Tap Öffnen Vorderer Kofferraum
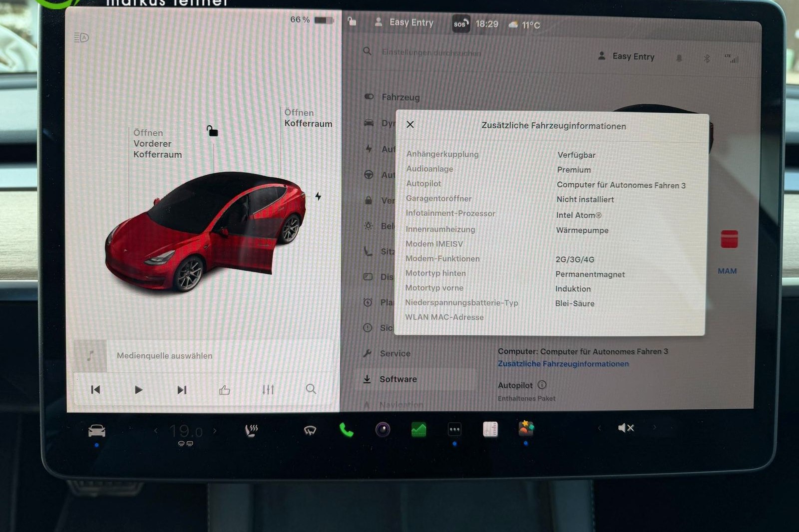The width and height of the screenshot is (799, 532). (157, 144)
